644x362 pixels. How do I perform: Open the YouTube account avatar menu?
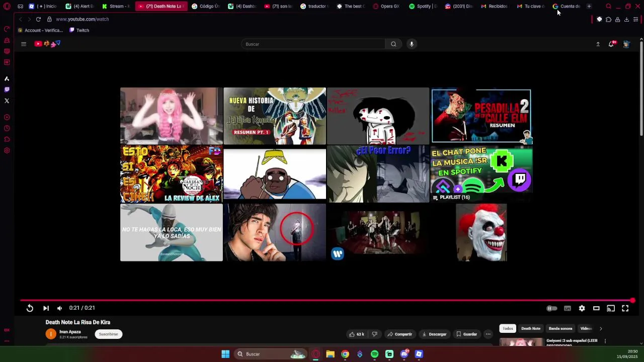coord(626,44)
